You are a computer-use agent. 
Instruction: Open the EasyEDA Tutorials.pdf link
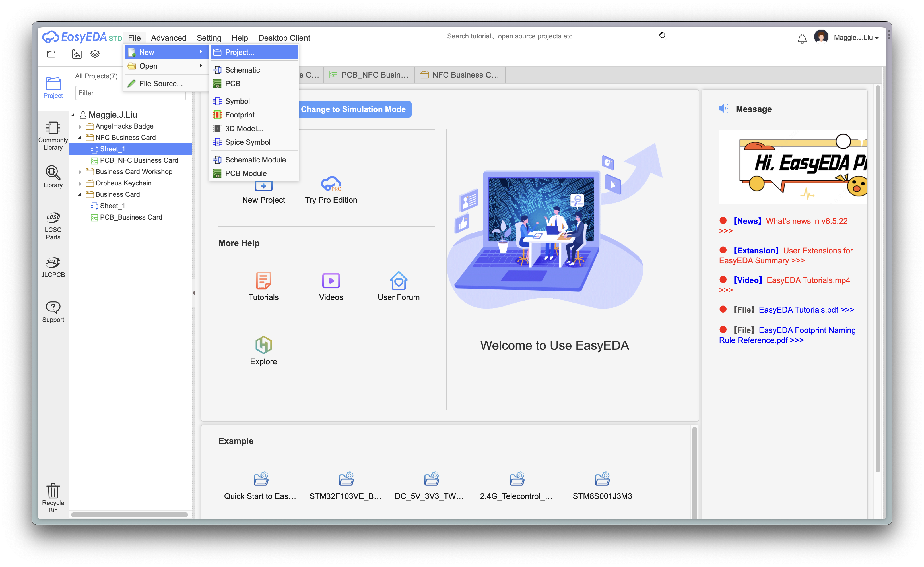pos(806,309)
